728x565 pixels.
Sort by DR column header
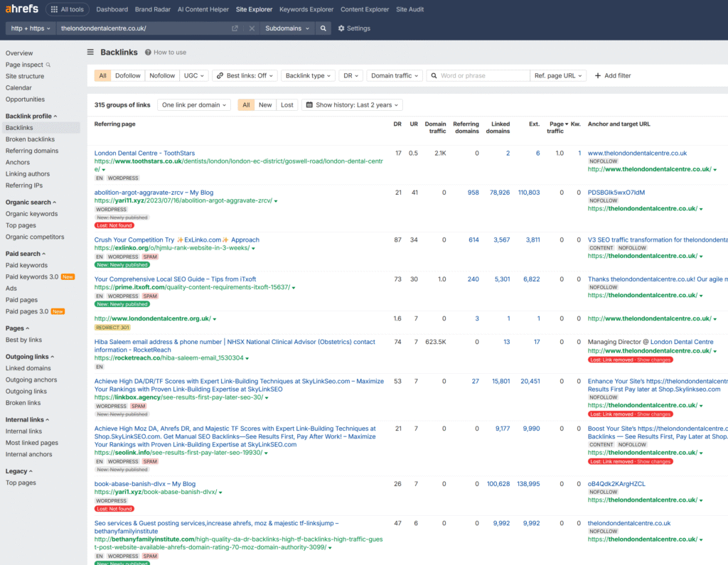point(397,124)
